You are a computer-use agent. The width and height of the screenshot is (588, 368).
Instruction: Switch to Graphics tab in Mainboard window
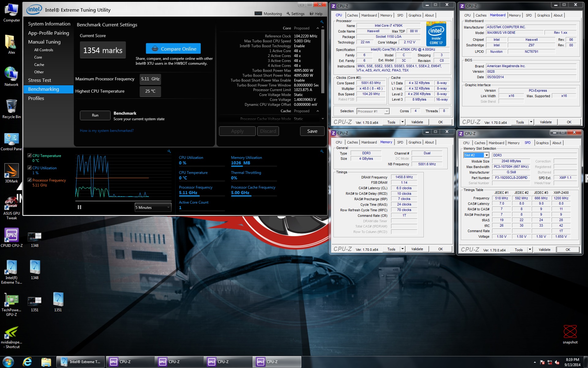click(x=543, y=15)
